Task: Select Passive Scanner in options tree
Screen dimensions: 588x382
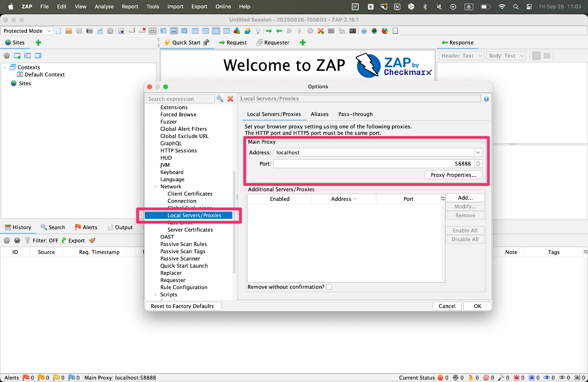Action: (x=180, y=258)
